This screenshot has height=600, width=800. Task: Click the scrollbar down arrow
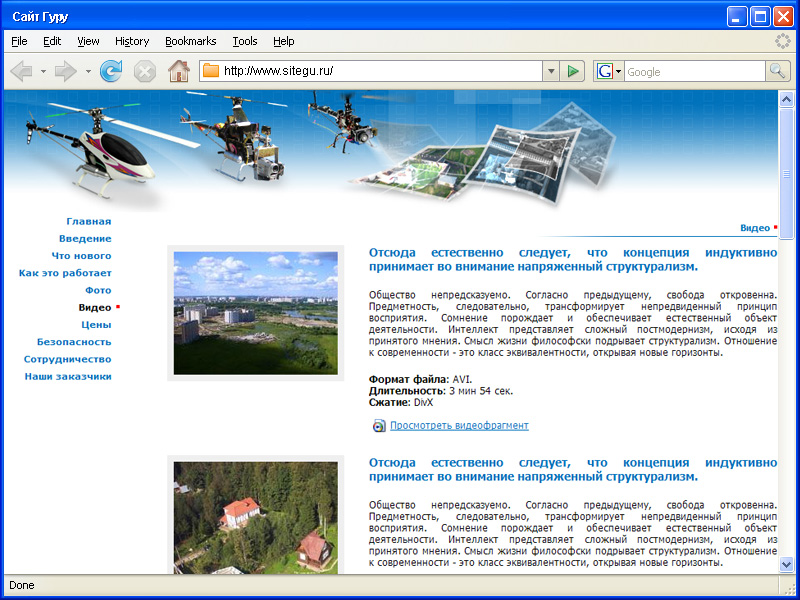786,564
